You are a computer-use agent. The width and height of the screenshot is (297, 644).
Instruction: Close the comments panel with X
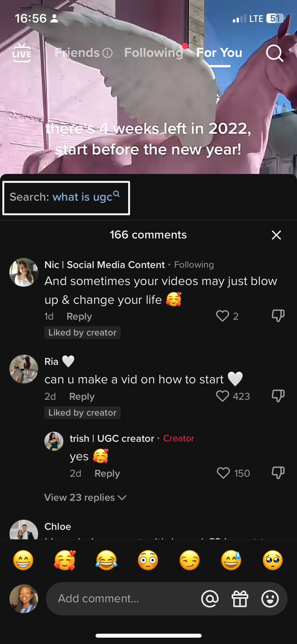[x=276, y=235]
